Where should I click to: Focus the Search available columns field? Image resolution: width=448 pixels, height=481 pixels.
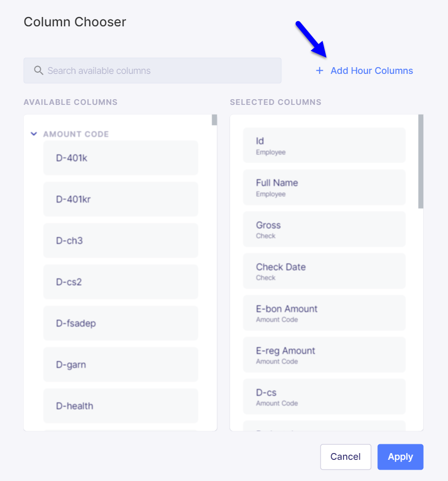[x=152, y=71]
